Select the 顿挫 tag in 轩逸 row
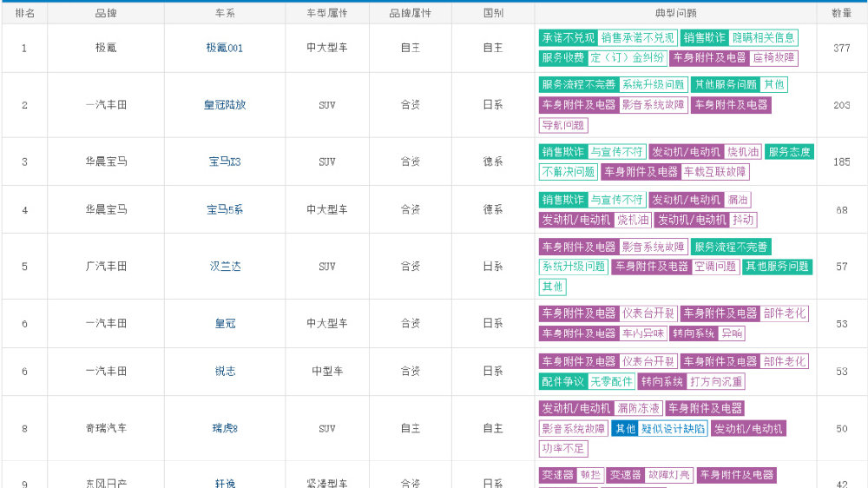Screen dimensions: 868x488 coord(590,475)
